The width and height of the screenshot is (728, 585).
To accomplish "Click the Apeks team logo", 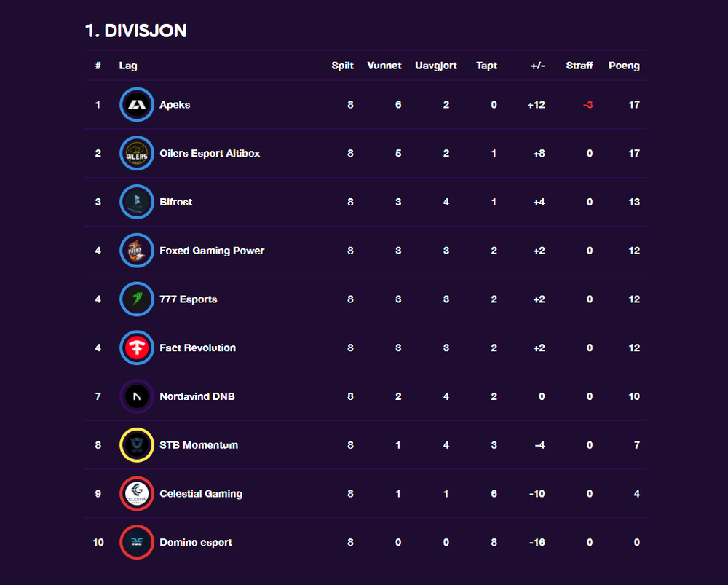I will (x=137, y=105).
